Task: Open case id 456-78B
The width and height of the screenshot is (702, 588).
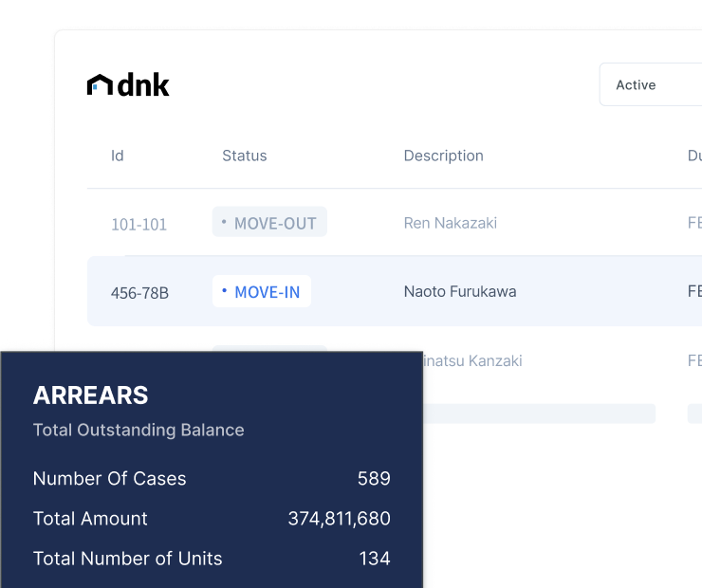Action: tap(139, 293)
